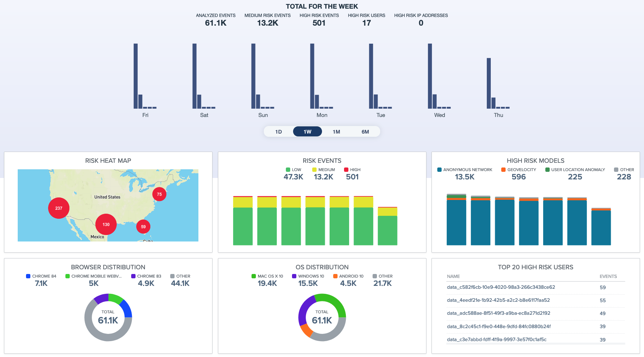644x357 pixels.
Task: Toggle the LOW risk events legend swatch
Action: [x=288, y=170]
